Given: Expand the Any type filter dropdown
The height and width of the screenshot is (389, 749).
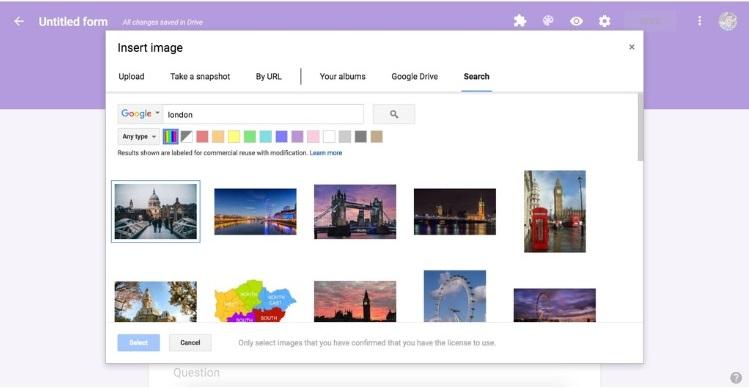Looking at the screenshot, I should 139,137.
